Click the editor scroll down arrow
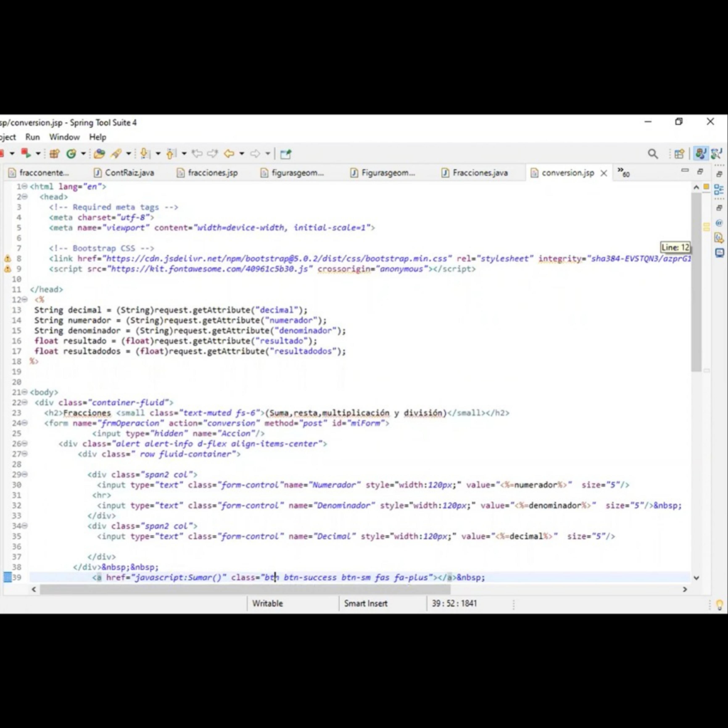This screenshot has width=728, height=728. [696, 578]
